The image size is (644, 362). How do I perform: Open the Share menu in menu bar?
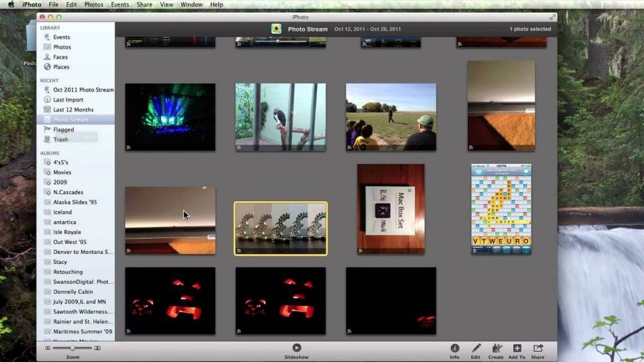[x=144, y=4]
